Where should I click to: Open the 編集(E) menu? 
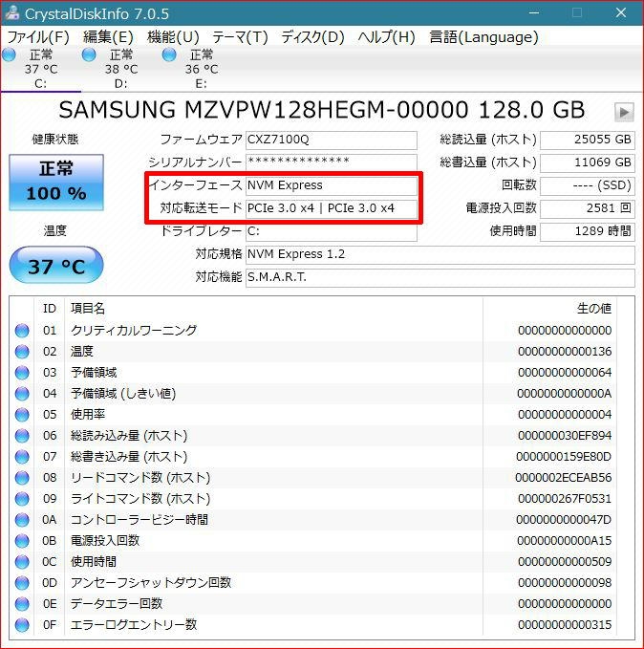[x=108, y=37]
